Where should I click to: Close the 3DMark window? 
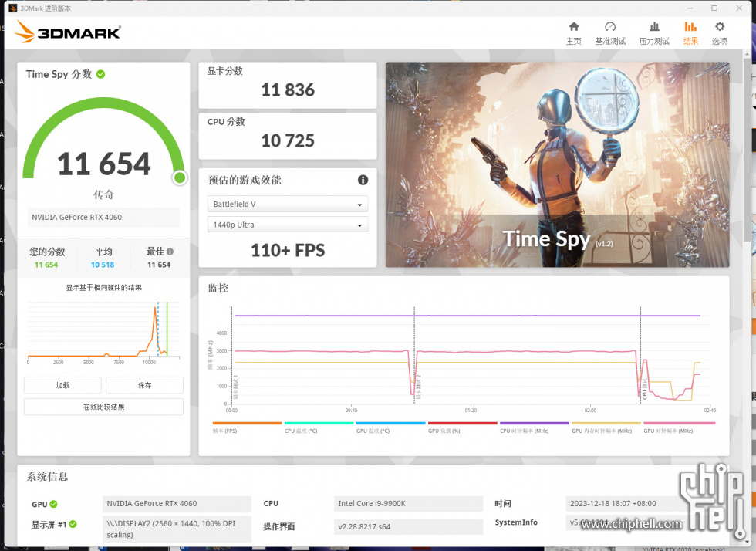point(739,8)
